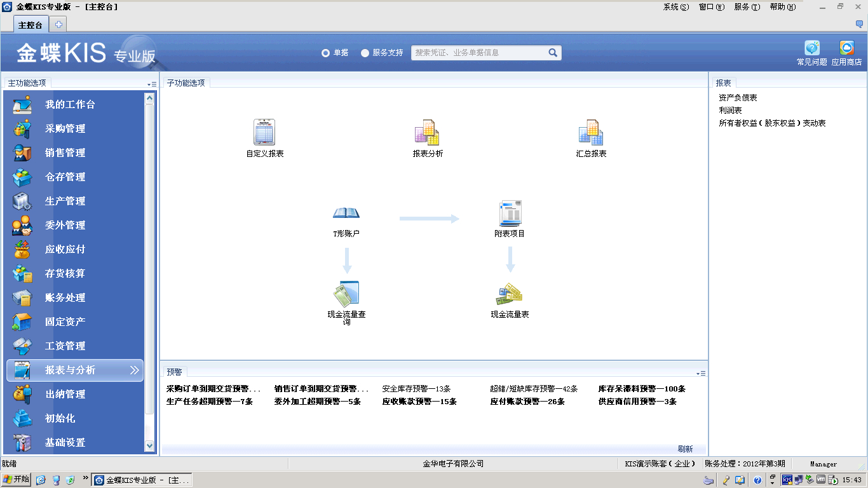
Task: Open 附表项目 icon
Action: point(510,213)
